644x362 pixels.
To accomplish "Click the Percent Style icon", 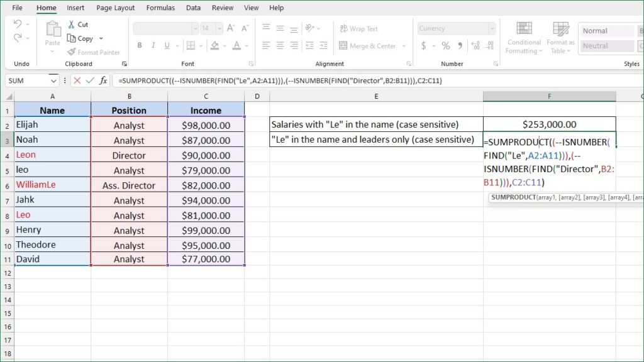I will [x=445, y=46].
